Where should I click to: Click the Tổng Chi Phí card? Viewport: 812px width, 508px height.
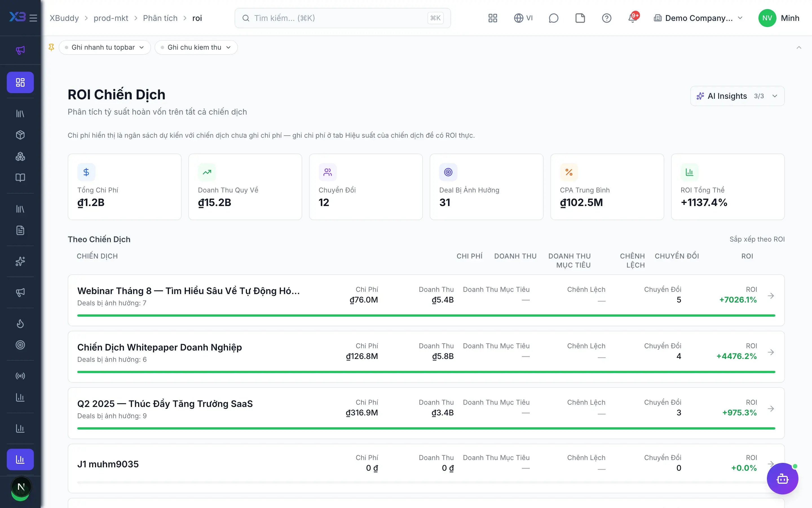(x=125, y=187)
